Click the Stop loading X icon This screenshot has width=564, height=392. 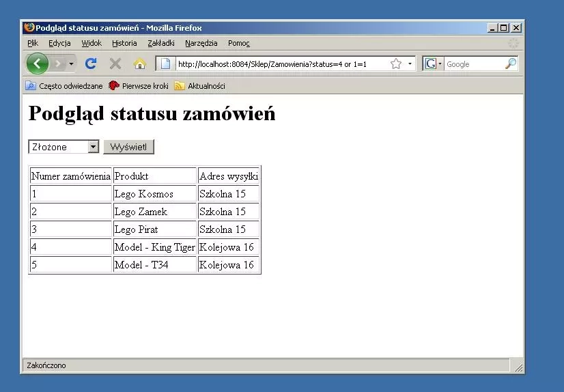pos(115,64)
